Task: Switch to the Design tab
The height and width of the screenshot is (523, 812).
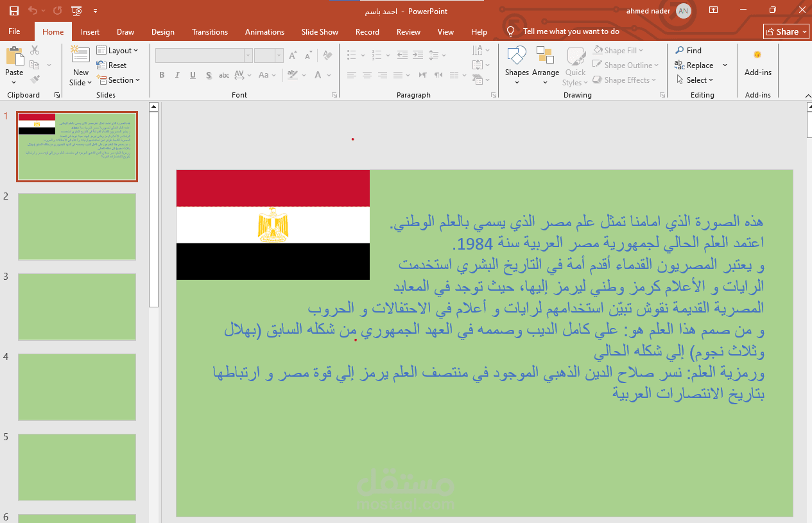Action: 163,31
